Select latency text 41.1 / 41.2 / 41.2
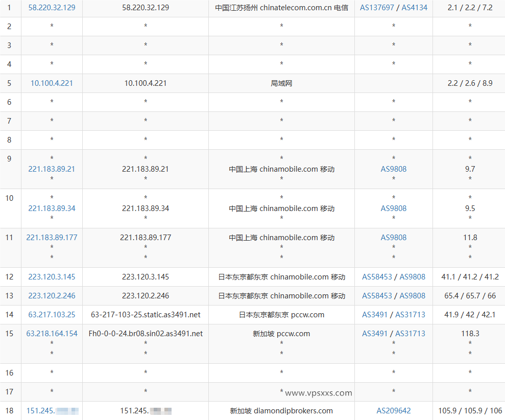 470,277
